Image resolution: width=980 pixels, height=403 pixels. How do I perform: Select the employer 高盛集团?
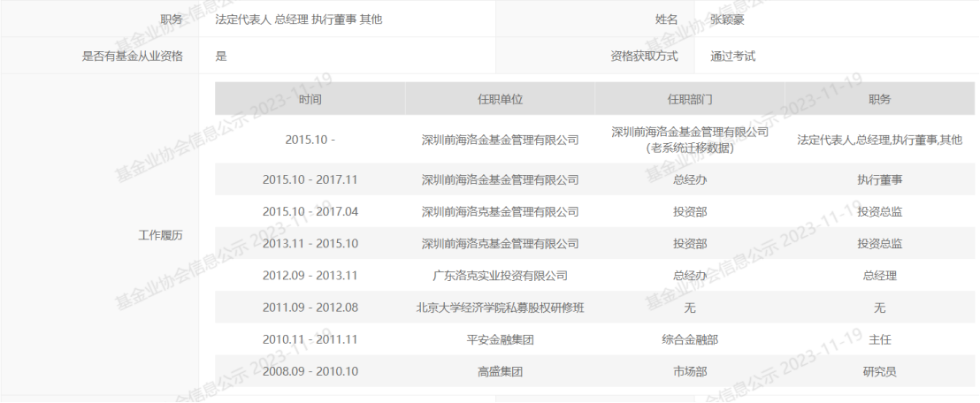point(500,372)
